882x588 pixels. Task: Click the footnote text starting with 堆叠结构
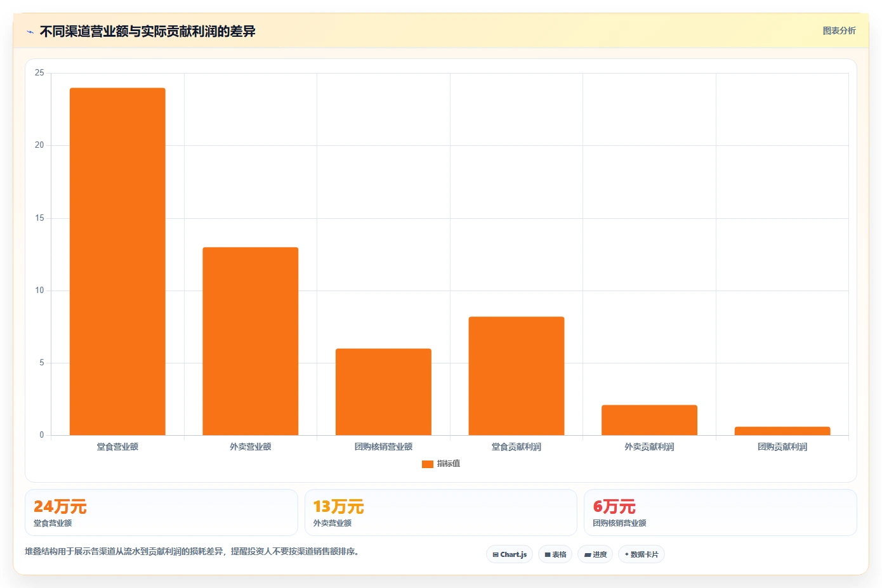tap(193, 552)
